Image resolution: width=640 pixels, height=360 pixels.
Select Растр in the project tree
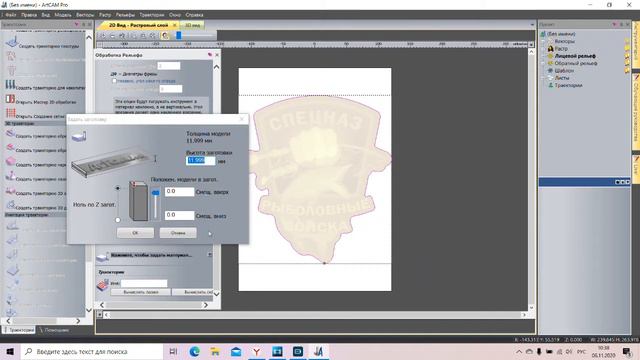[x=561, y=49]
